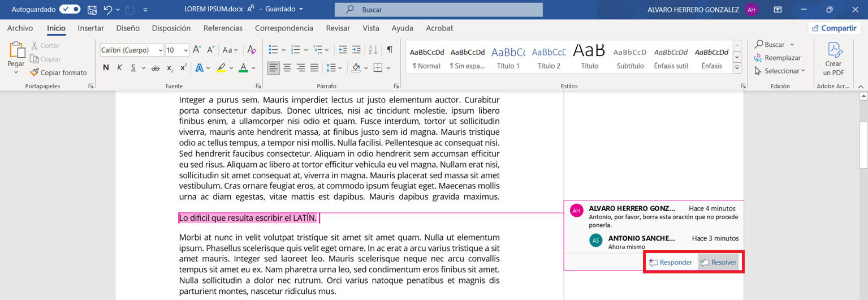Click the green font color A
This screenshot has height=300, width=868.
243,68
